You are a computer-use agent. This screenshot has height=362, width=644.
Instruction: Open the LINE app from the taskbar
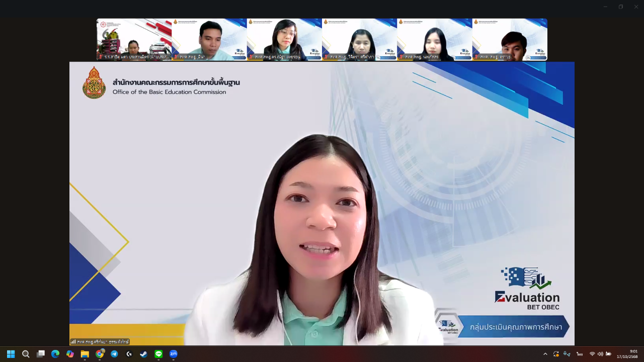pyautogui.click(x=158, y=354)
